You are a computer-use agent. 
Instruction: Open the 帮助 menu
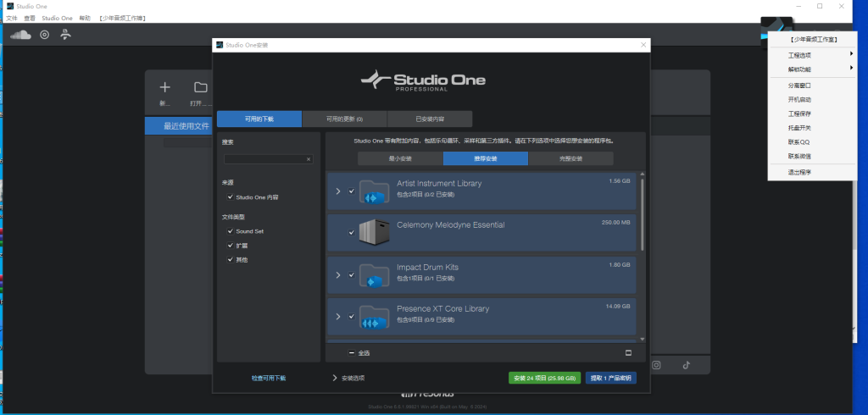(x=85, y=19)
